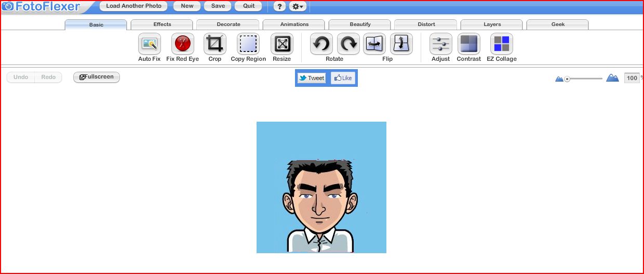
Task: Select the Fix Red Eye tool
Action: tap(182, 44)
